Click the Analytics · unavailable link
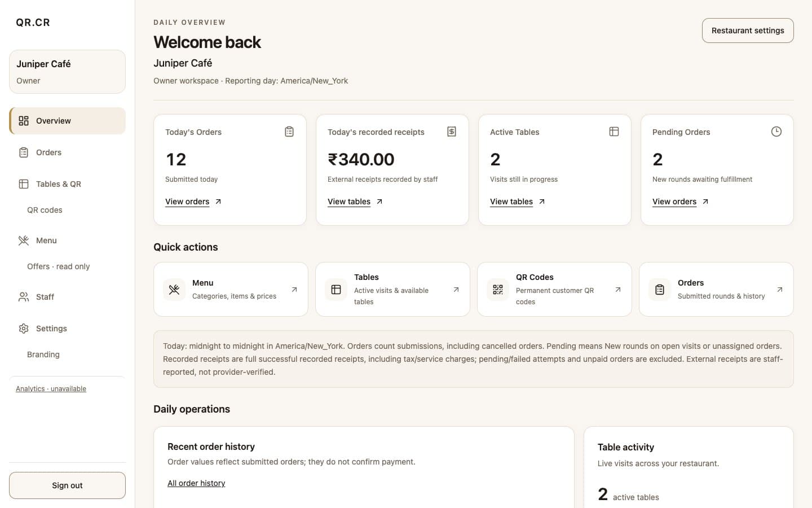812x508 pixels. pyautogui.click(x=51, y=389)
